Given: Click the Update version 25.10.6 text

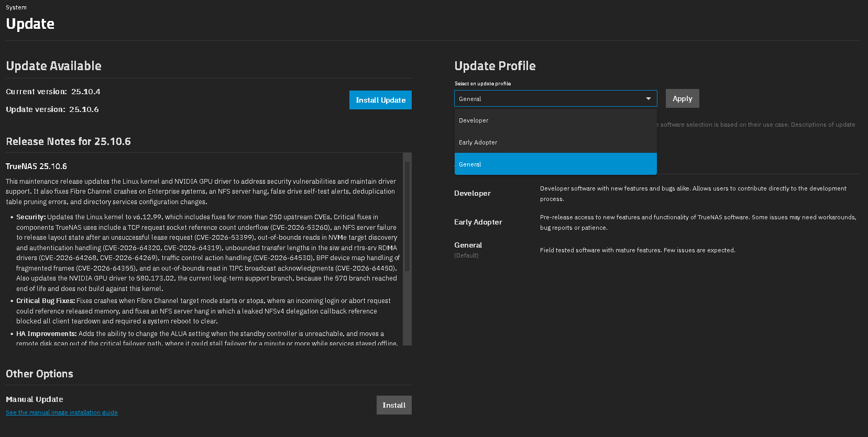Looking at the screenshot, I should pos(52,109).
